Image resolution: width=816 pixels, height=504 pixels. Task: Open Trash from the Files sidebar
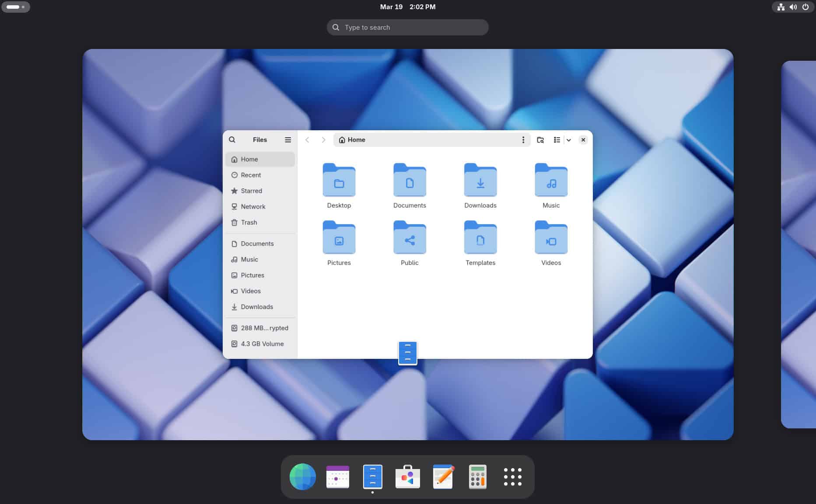click(249, 222)
